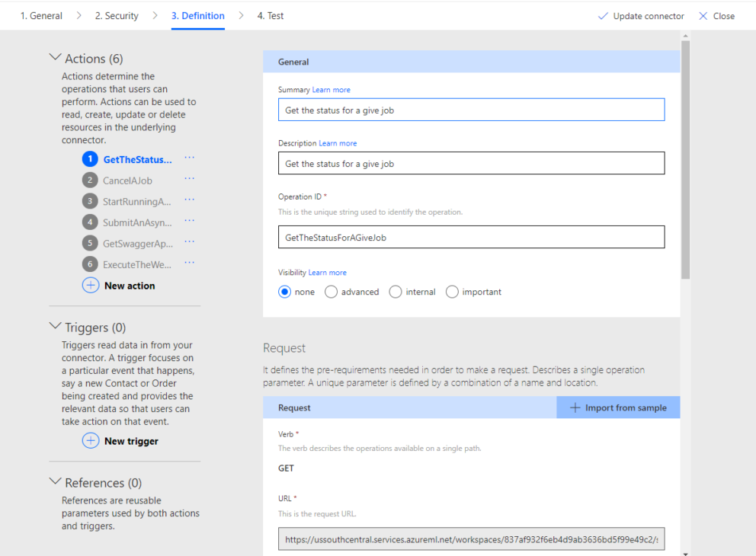
Task: Open the Visibility 'Learn more' link
Action: (x=327, y=272)
